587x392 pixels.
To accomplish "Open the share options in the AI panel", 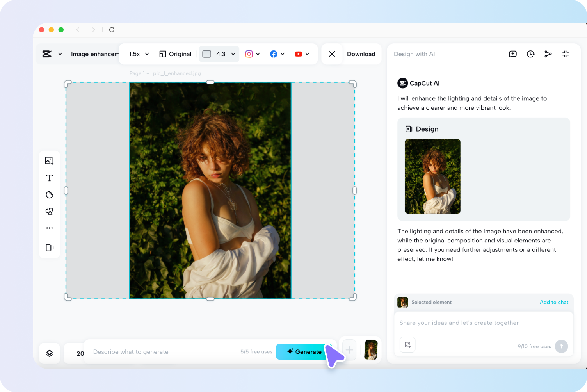I will click(548, 54).
